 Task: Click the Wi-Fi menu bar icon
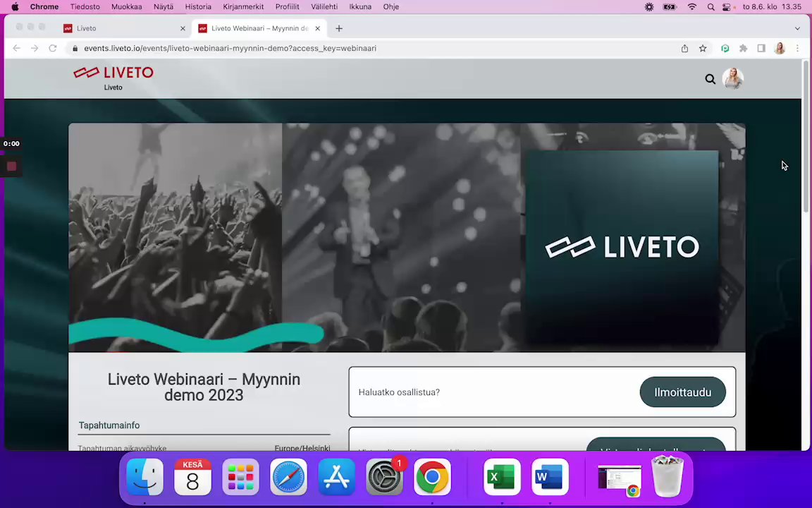(x=692, y=7)
